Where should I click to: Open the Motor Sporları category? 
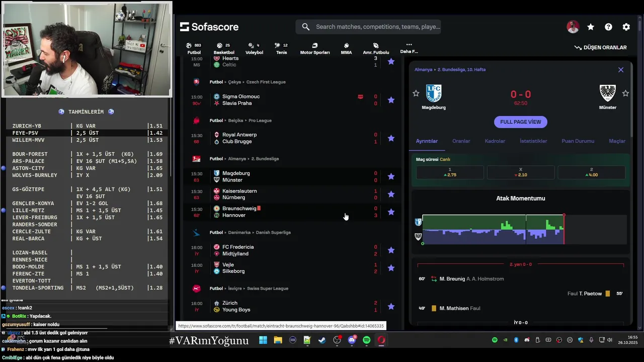tap(315, 48)
